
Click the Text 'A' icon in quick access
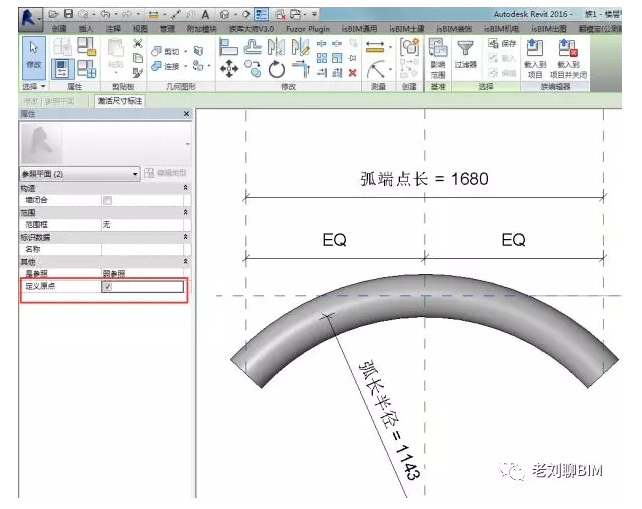tap(205, 15)
